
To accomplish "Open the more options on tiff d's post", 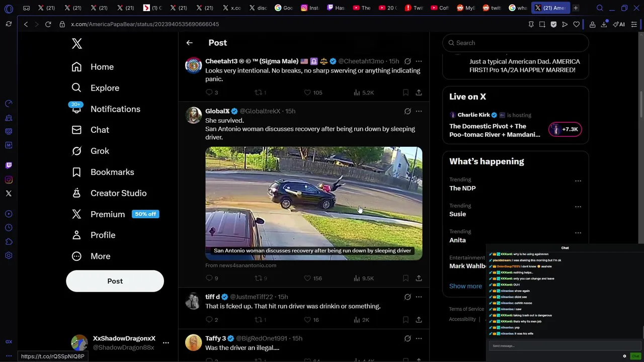I will pyautogui.click(x=419, y=297).
